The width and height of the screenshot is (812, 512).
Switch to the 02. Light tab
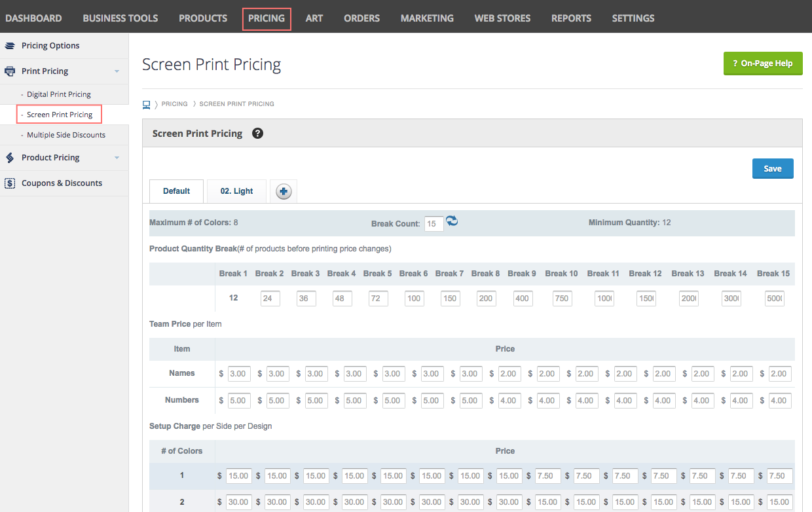[x=236, y=191]
